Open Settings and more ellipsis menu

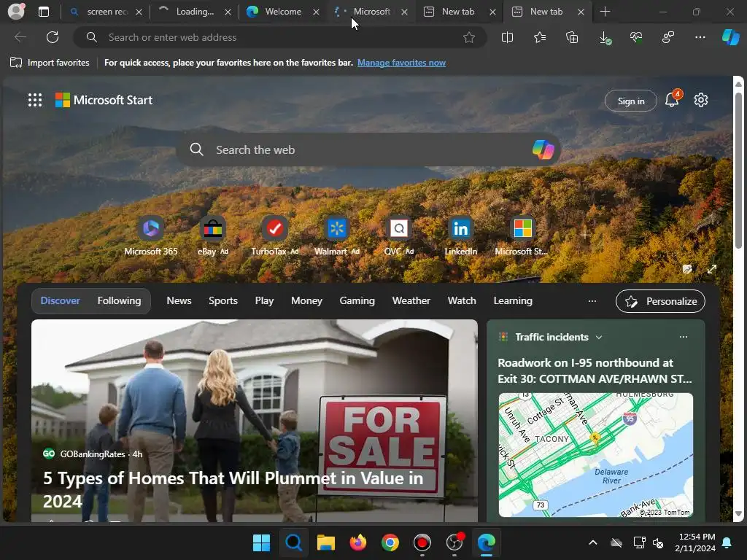tap(700, 37)
